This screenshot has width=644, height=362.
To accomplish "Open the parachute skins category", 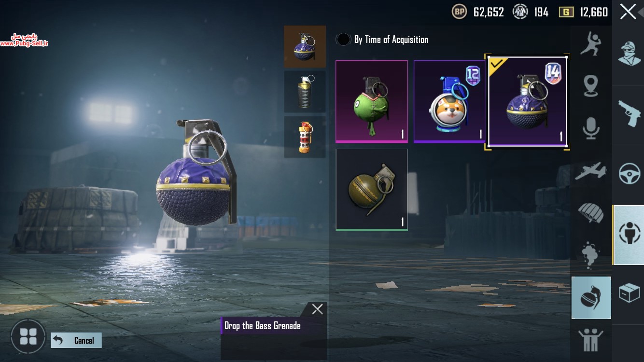I will click(x=591, y=213).
